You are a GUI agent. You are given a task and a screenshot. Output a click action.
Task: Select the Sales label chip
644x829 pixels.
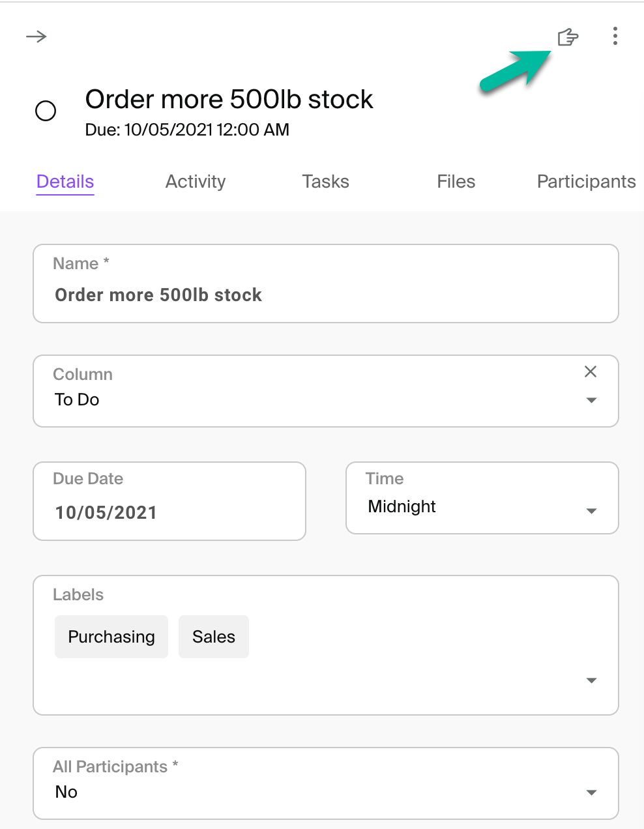(214, 637)
